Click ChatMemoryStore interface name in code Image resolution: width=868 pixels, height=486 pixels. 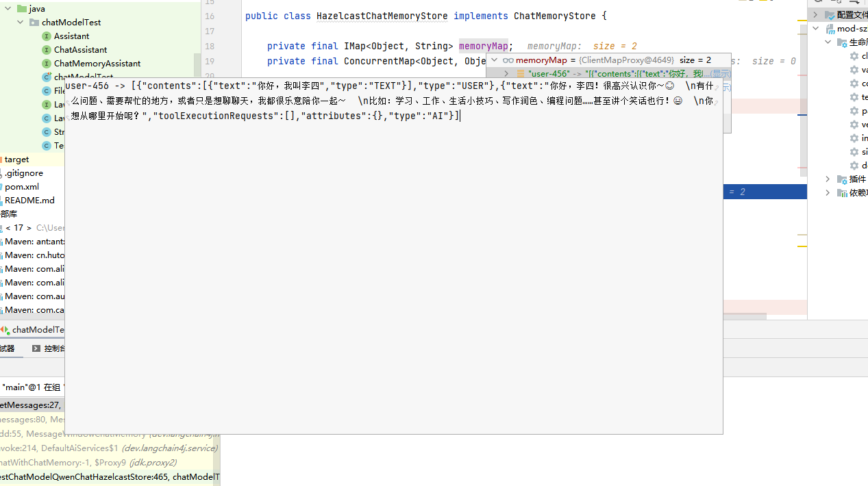pyautogui.click(x=555, y=16)
